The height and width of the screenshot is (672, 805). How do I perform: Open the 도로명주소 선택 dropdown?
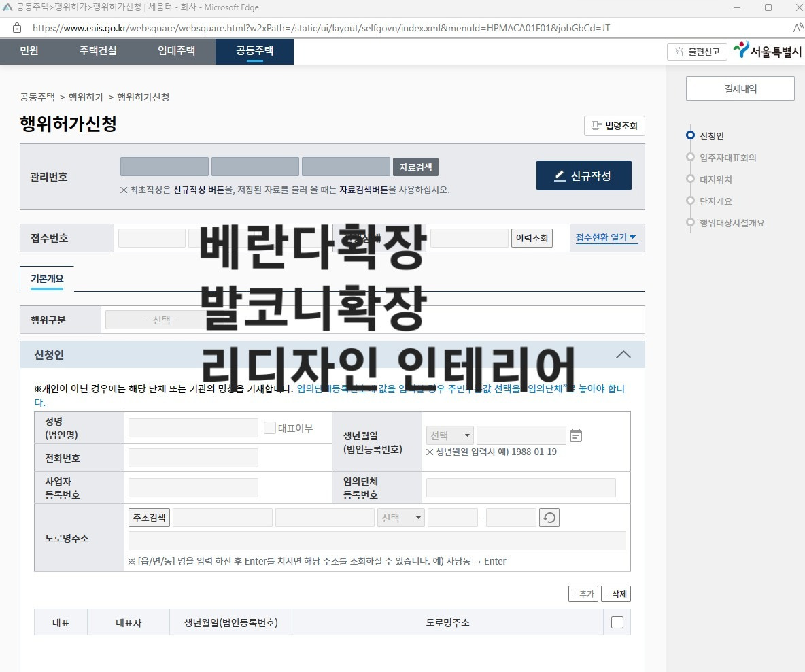coord(400,518)
